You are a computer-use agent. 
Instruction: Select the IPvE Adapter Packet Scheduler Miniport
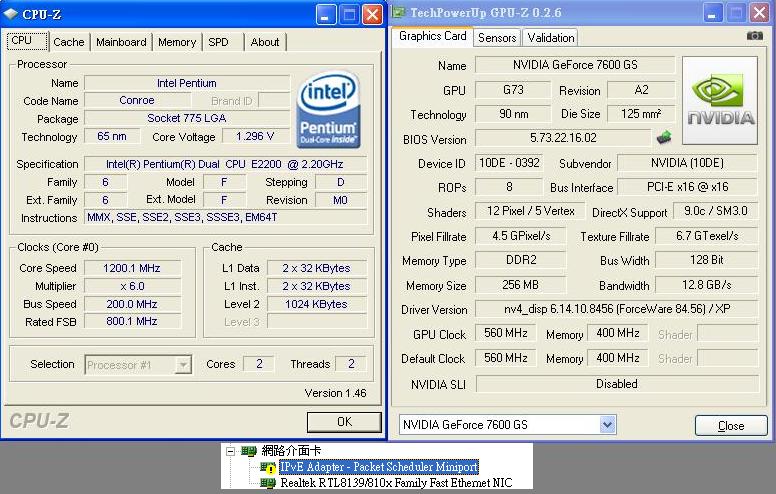click(x=378, y=467)
